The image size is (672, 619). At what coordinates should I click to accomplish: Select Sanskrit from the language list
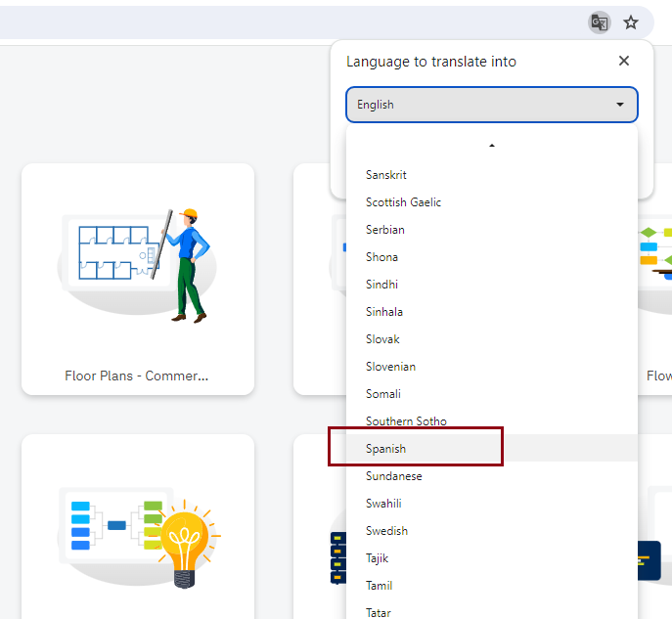click(386, 175)
